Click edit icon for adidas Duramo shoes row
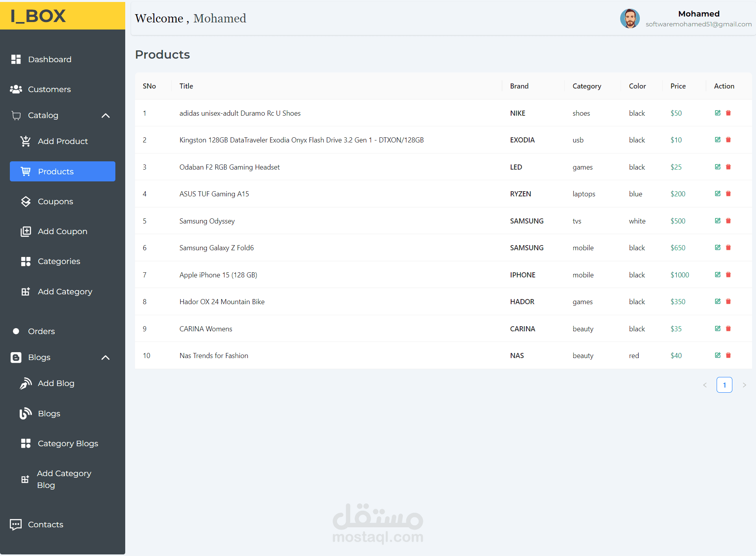 (x=717, y=113)
